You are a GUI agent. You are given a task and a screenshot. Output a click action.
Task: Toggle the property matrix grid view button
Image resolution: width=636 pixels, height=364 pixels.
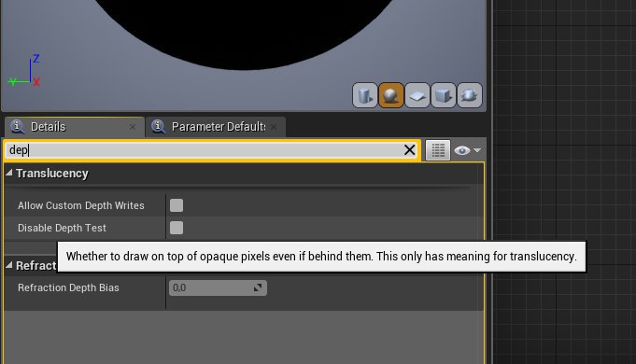(438, 150)
